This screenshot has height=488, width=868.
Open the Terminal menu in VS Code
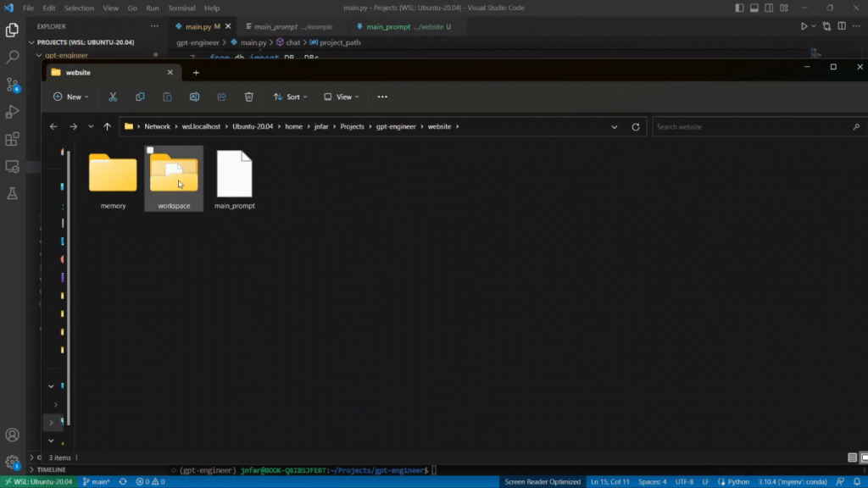tap(181, 8)
